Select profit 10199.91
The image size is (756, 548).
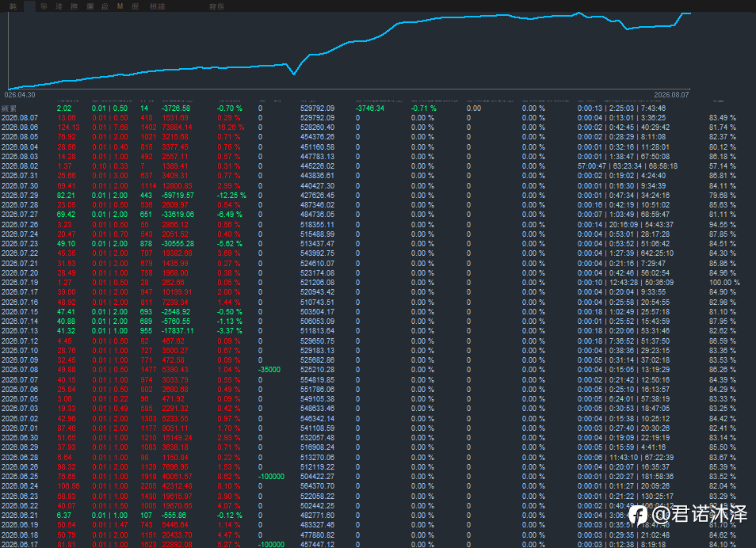tap(177, 292)
